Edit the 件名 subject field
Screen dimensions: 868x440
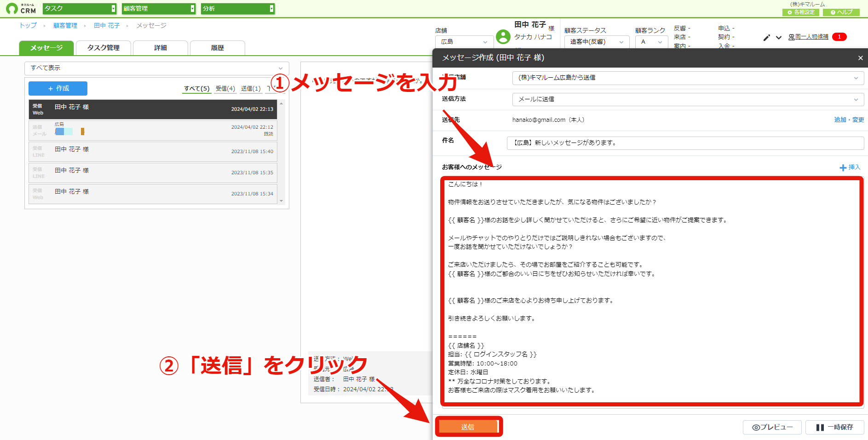click(685, 143)
